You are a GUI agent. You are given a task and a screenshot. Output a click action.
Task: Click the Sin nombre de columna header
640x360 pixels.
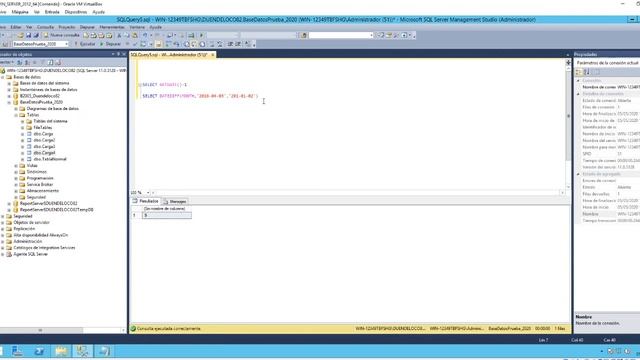click(167, 209)
